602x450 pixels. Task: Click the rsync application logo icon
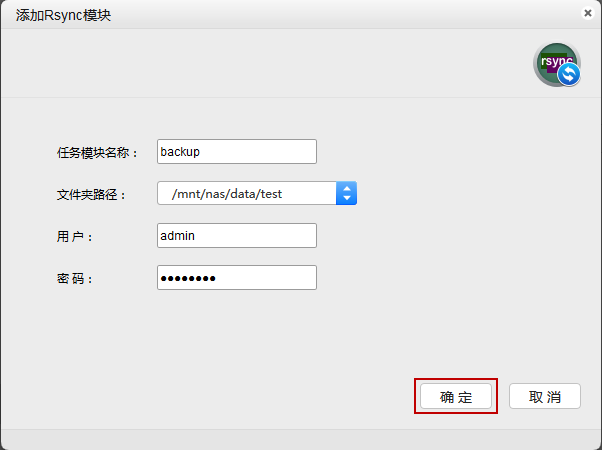tap(554, 62)
